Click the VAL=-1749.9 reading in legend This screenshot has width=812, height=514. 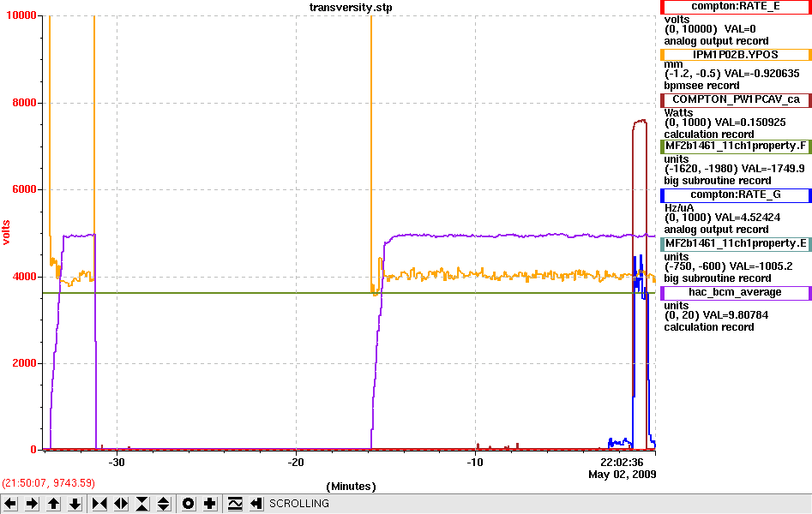(x=773, y=168)
